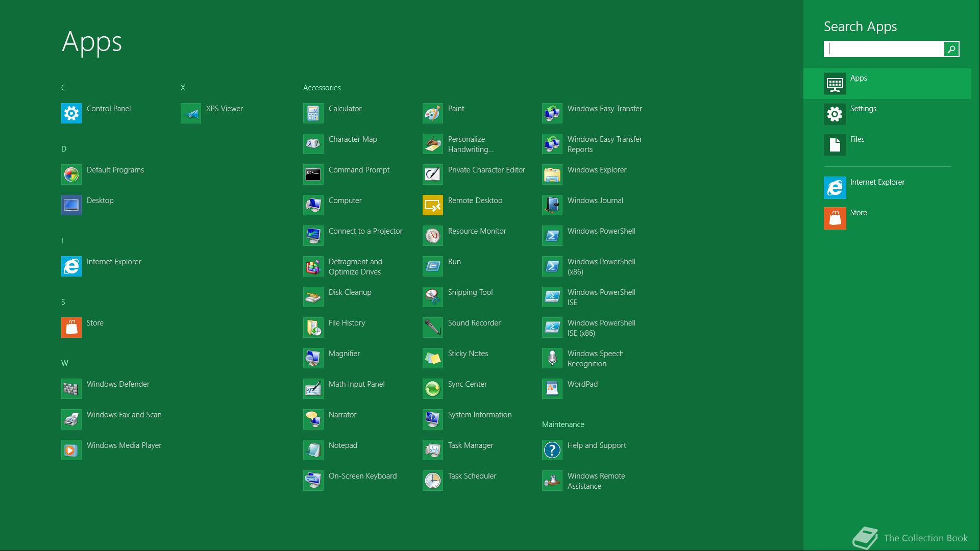Open File History icon
Image resolution: width=980 pixels, height=551 pixels.
(x=313, y=328)
